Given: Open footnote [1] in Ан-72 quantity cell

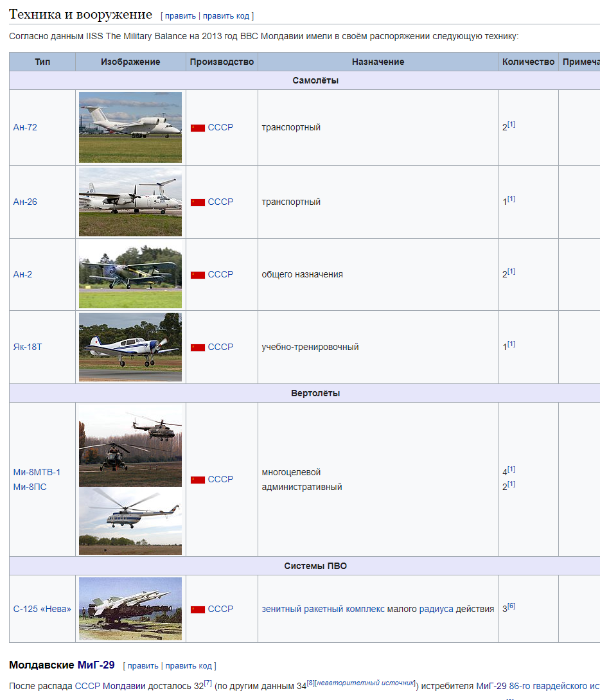Looking at the screenshot, I should 511,125.
